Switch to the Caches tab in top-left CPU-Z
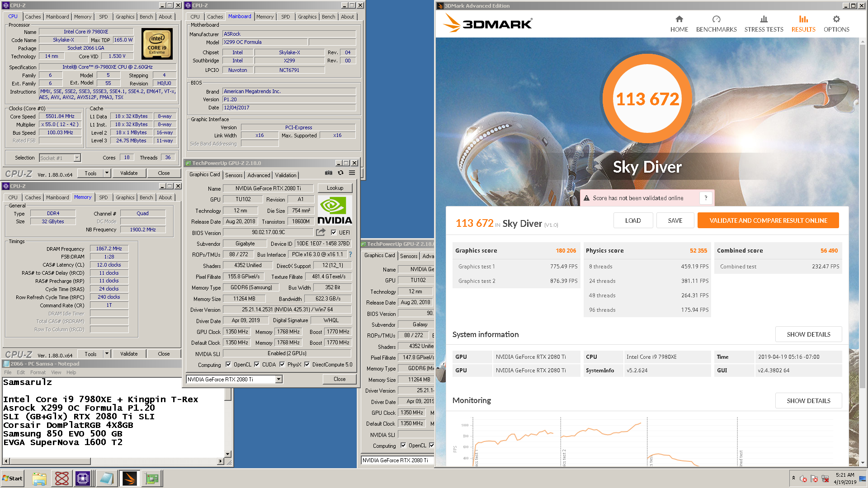The image size is (868, 488). point(33,17)
